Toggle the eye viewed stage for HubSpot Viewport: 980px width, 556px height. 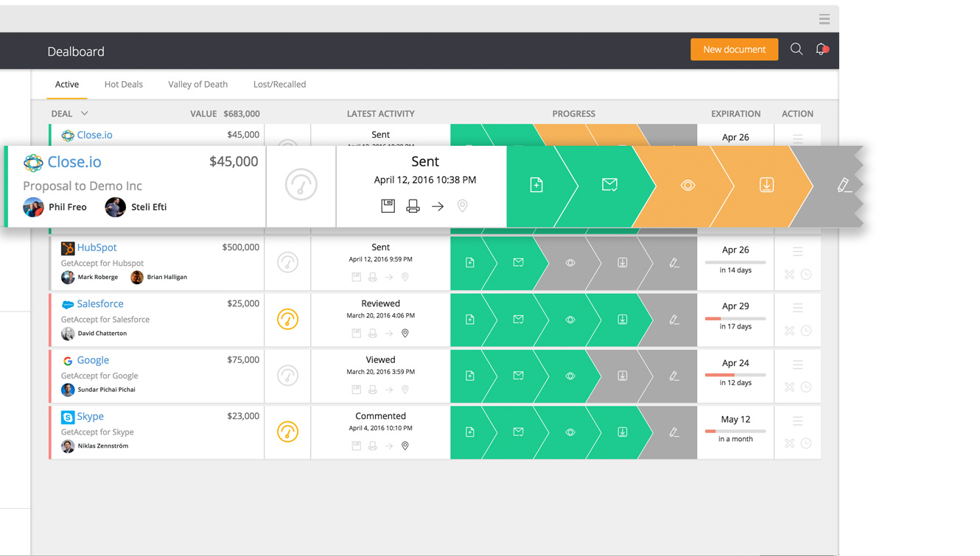pyautogui.click(x=570, y=263)
